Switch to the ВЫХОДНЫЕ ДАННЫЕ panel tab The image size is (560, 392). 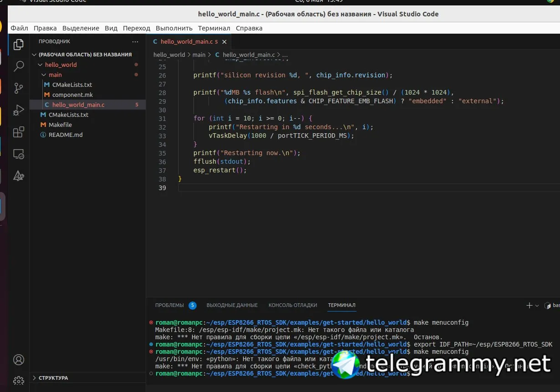coord(232,305)
